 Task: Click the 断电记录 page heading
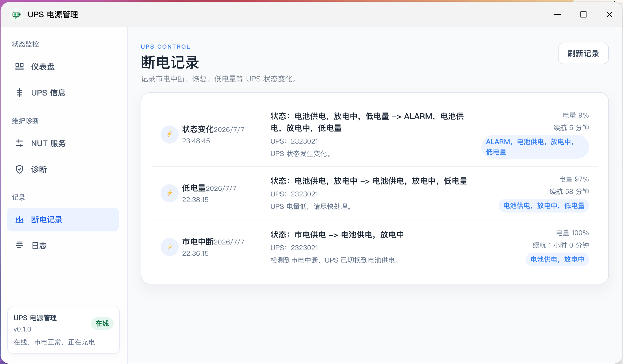point(170,62)
